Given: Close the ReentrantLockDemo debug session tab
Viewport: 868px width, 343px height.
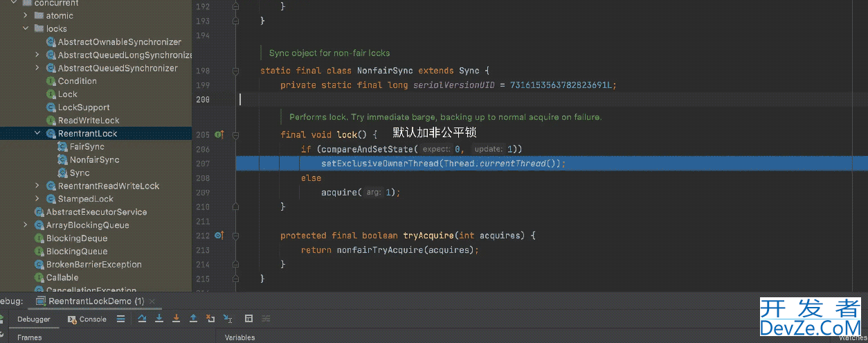Looking at the screenshot, I should pyautogui.click(x=152, y=301).
